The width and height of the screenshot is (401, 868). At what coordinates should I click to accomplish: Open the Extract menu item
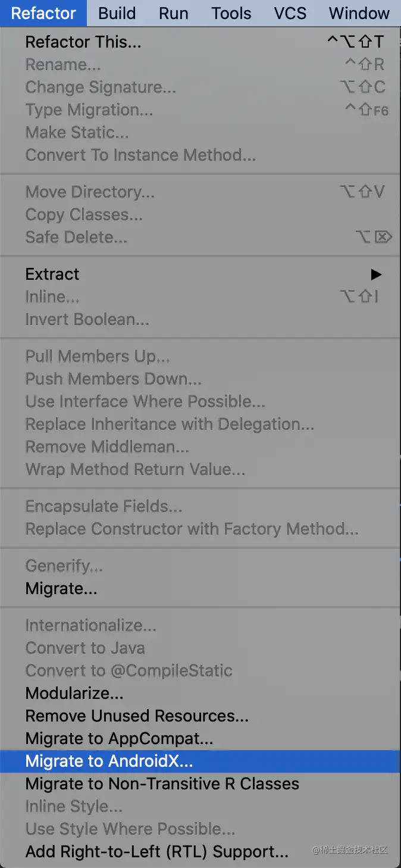click(200, 274)
